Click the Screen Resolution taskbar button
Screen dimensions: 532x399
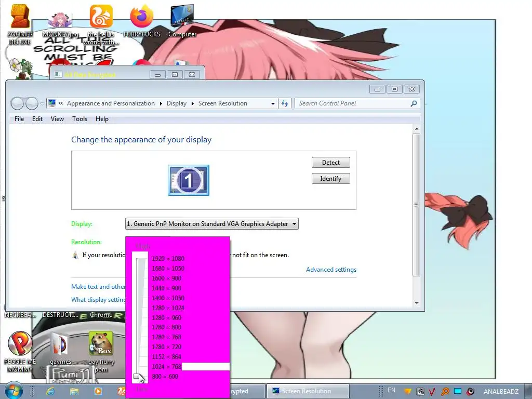coord(308,391)
